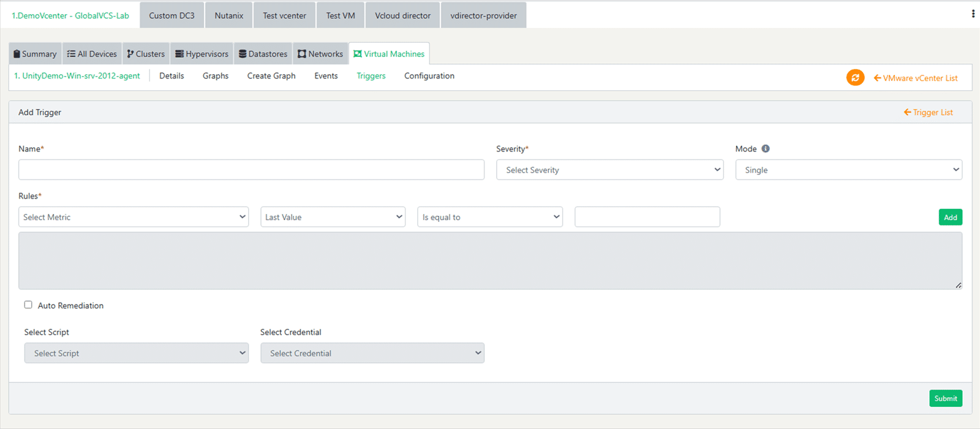The image size is (980, 429).
Task: Click the green Add rule button
Action: coord(950,218)
